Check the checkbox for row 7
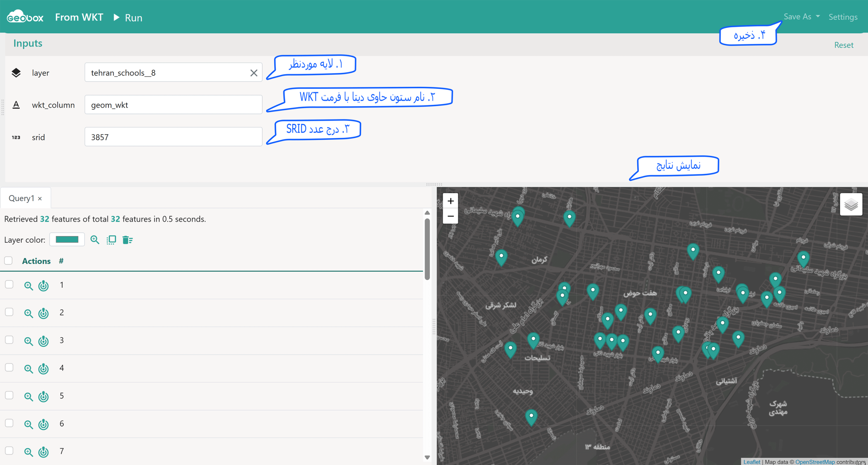Viewport: 868px width, 465px height. click(x=9, y=451)
